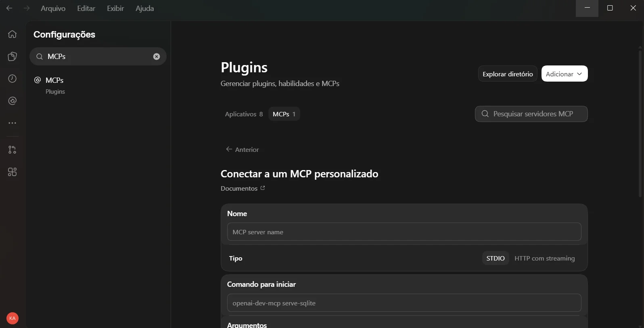Select STDIO connection type
The width and height of the screenshot is (644, 328).
click(x=496, y=258)
